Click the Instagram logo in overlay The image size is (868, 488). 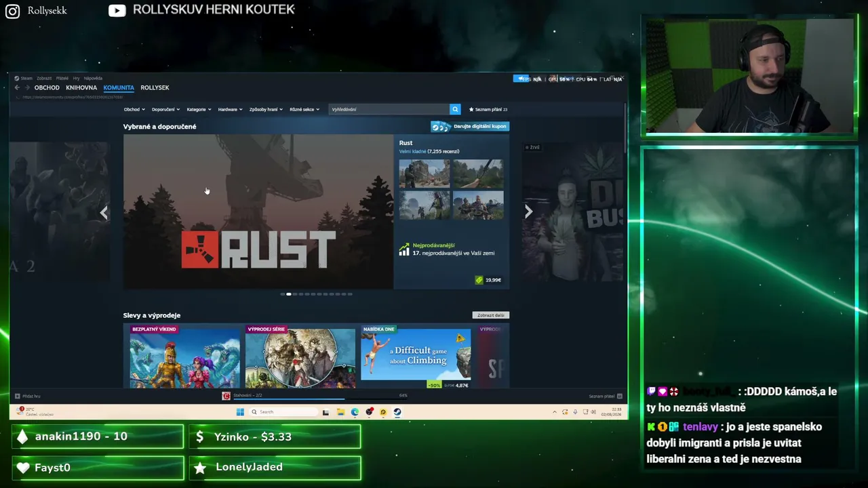pyautogui.click(x=12, y=11)
